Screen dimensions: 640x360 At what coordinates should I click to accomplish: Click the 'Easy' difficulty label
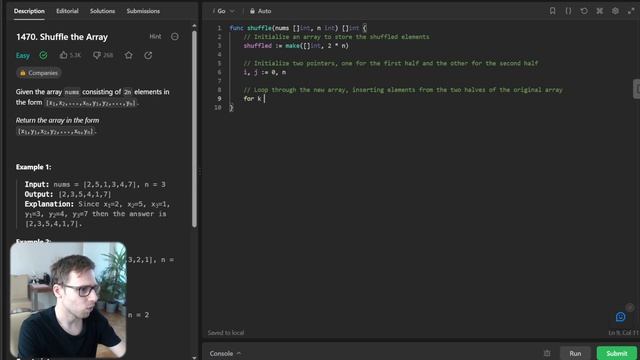pos(23,56)
